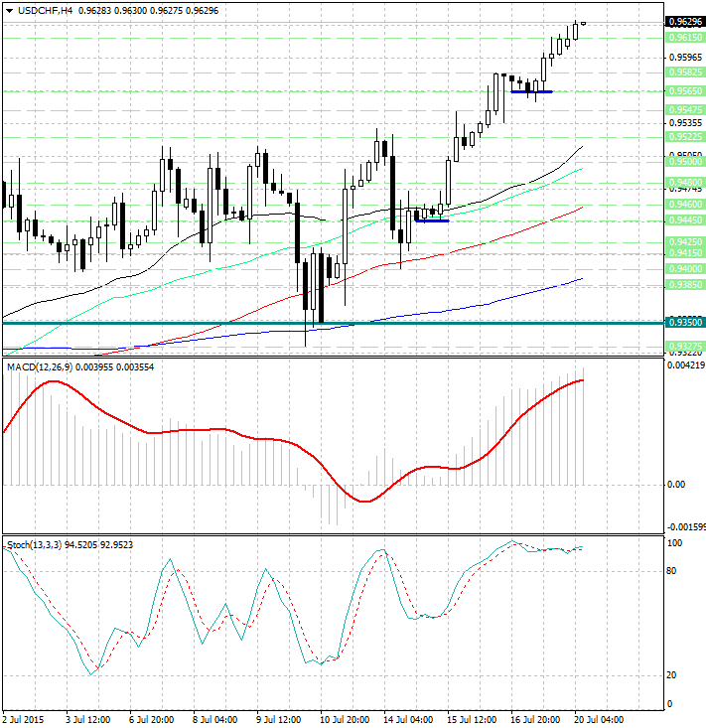Click the 14 Jul 04:00 time label
The width and height of the screenshot is (706, 728).
[x=408, y=720]
